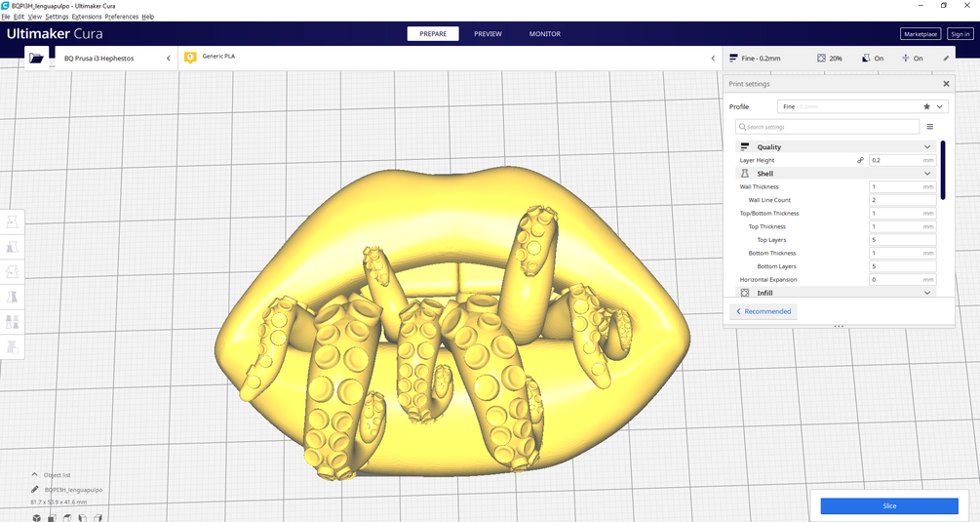Click the star icon in Profile box
Screen dimensions: 980x522
[x=927, y=107]
